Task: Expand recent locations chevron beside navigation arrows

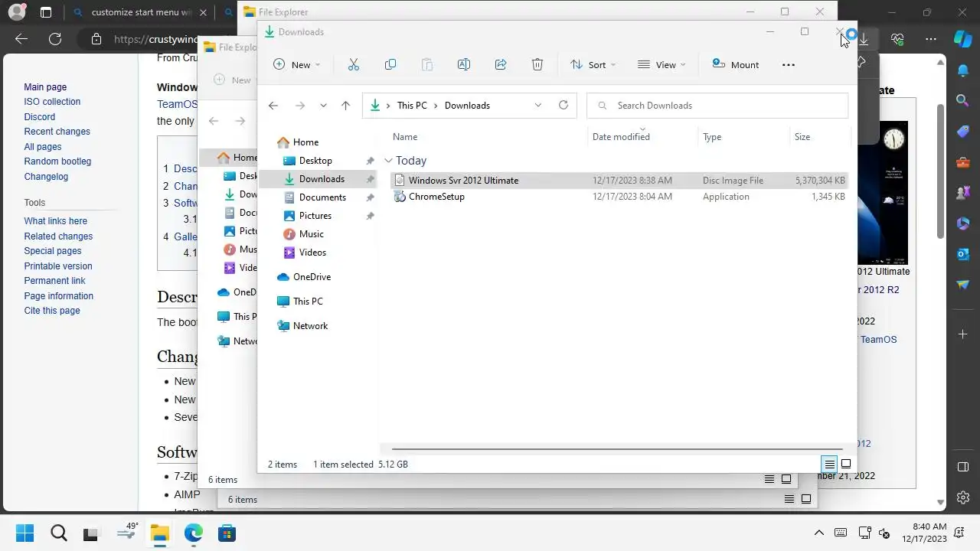Action: click(323, 106)
